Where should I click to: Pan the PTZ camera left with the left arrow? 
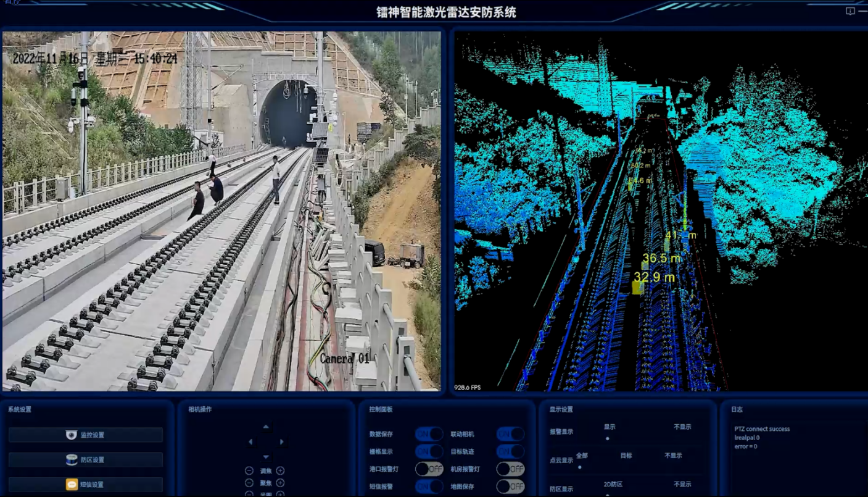250,442
